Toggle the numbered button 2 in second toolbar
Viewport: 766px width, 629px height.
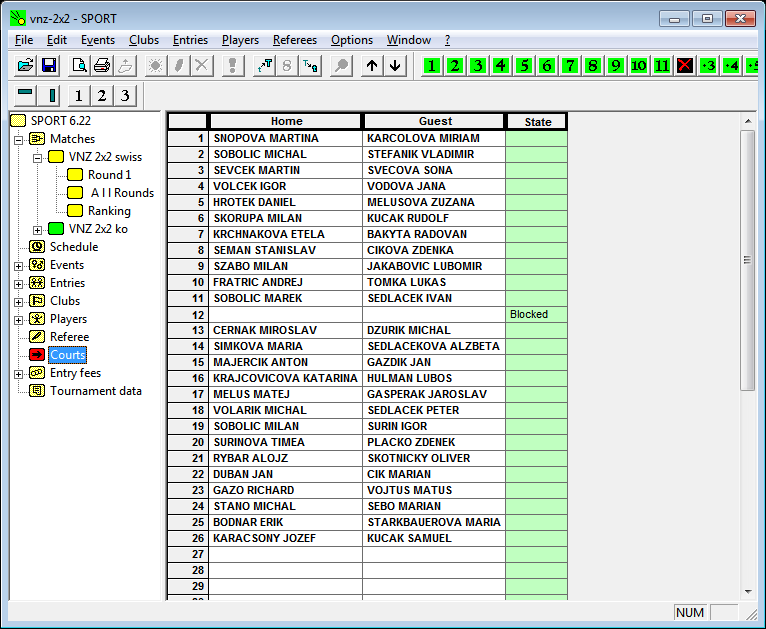(101, 96)
